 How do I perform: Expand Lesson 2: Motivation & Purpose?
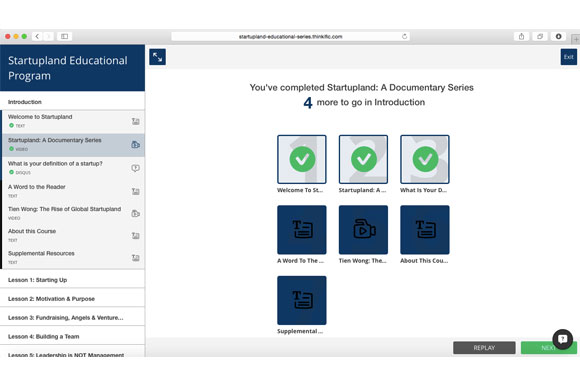(x=72, y=299)
